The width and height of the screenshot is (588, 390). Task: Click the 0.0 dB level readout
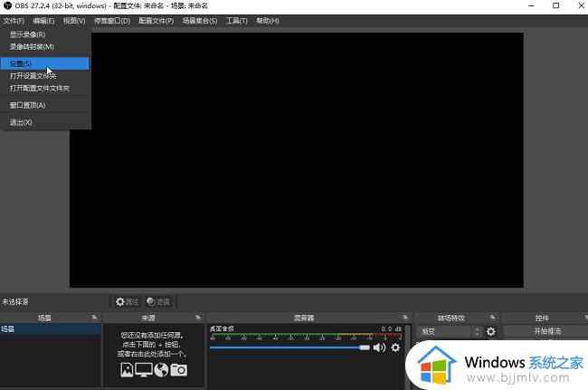[x=391, y=328]
